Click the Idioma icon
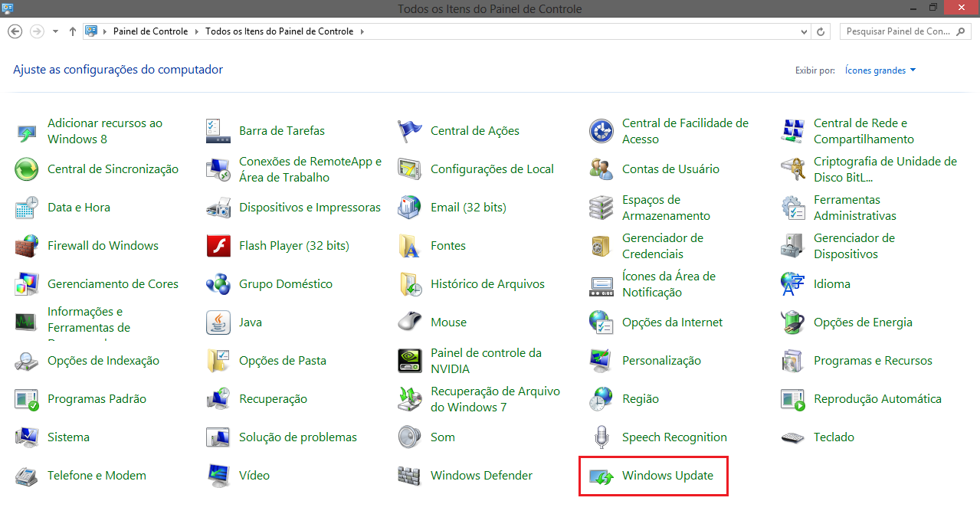Screen dimensions: 980x514 [x=793, y=284]
